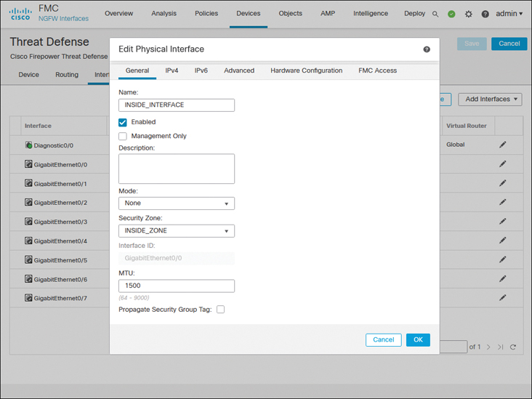This screenshot has height=399, width=532.
Task: Click the OK button in dialog
Action: pyautogui.click(x=418, y=339)
